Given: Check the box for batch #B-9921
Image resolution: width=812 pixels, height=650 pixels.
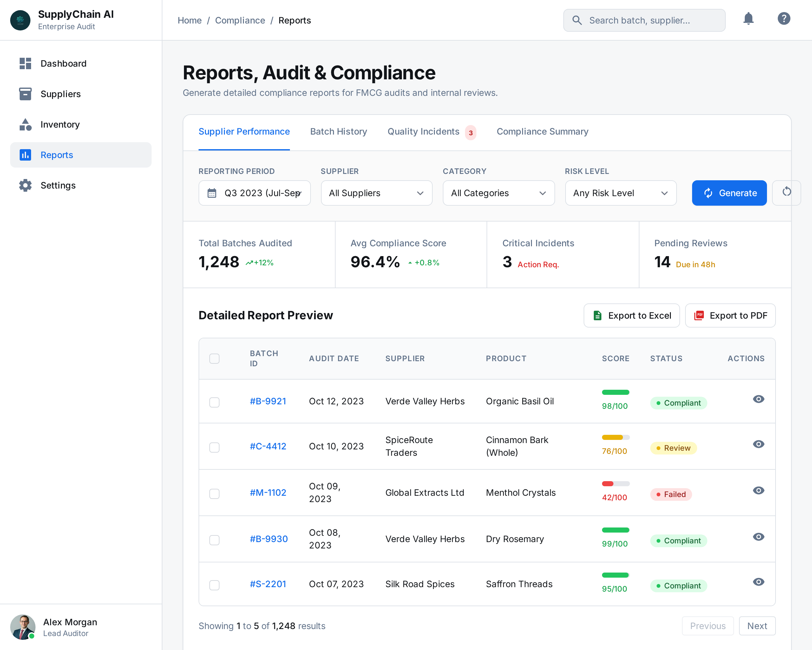Looking at the screenshot, I should (x=214, y=402).
